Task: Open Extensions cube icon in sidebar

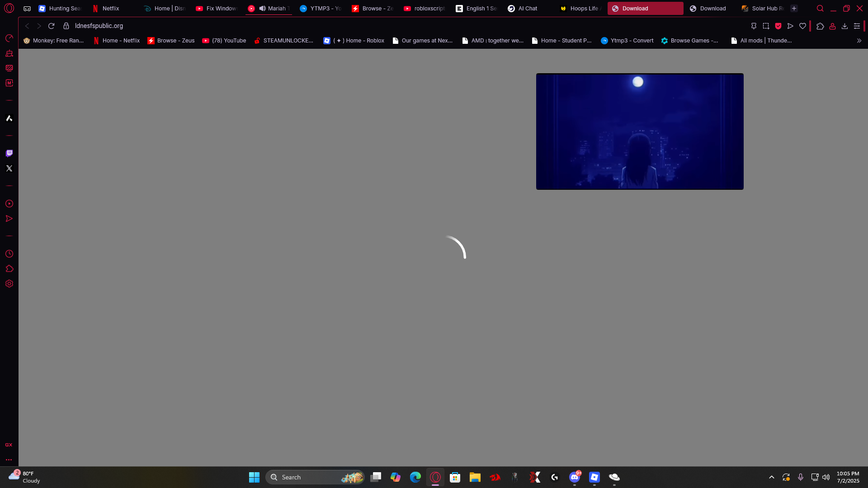Action: (9, 269)
